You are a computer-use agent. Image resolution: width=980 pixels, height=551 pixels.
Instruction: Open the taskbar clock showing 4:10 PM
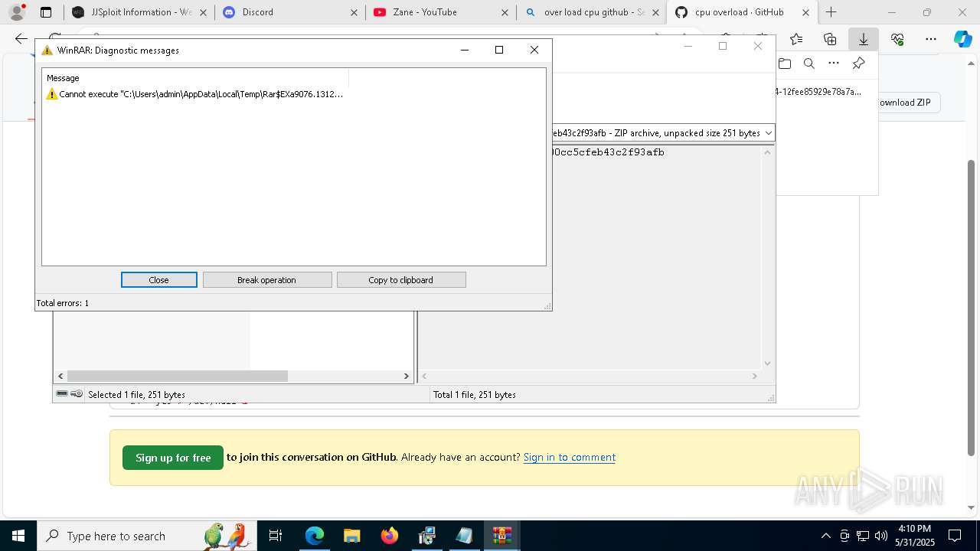[x=914, y=536]
